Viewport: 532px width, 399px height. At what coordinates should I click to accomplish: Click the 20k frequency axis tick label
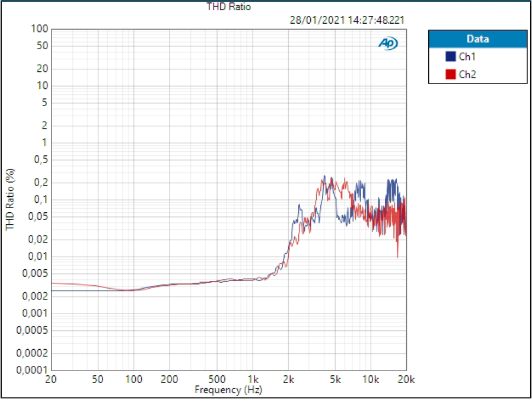tap(406, 378)
